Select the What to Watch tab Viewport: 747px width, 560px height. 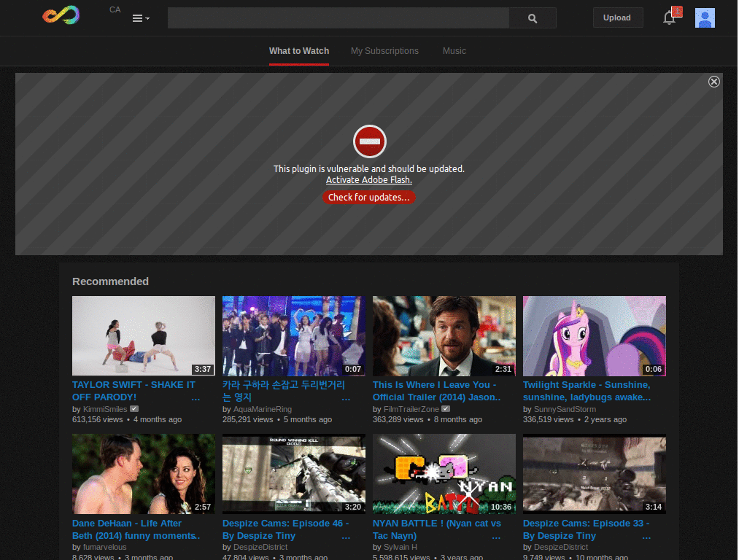[x=298, y=51]
